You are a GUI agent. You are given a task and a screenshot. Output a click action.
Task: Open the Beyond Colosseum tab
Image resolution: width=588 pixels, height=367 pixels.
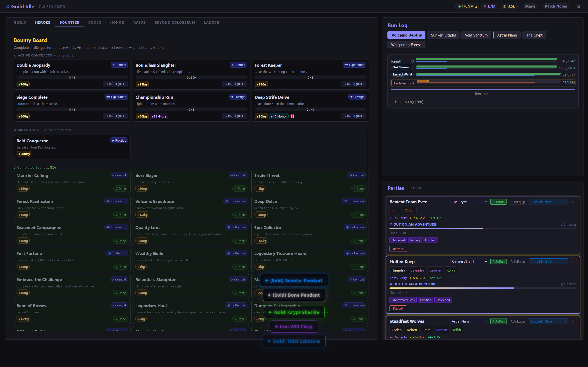coord(175,22)
